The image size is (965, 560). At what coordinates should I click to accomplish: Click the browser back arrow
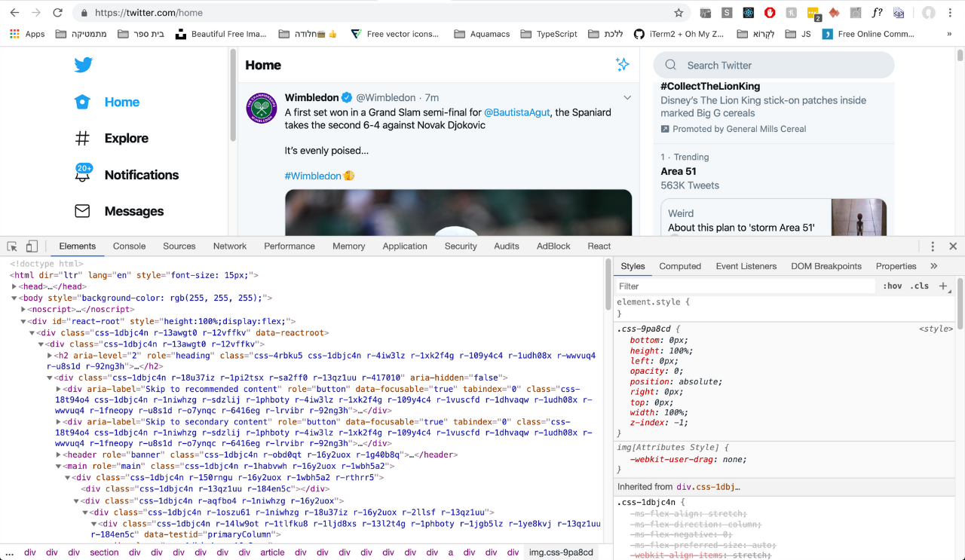click(14, 13)
